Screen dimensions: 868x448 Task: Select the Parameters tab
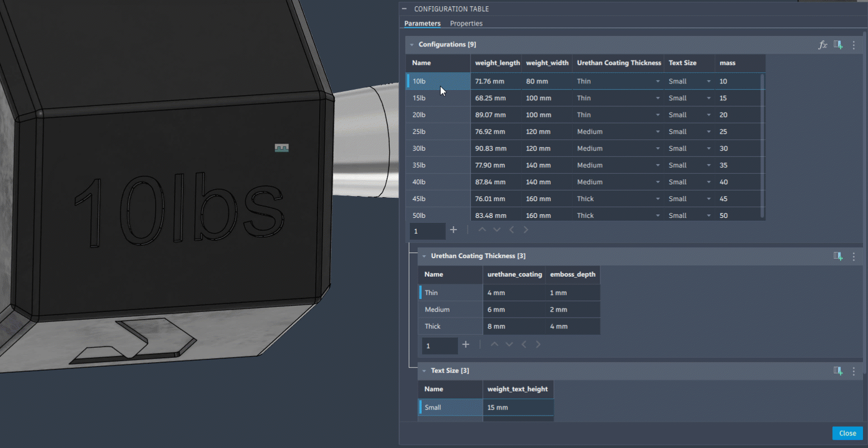[x=422, y=24]
